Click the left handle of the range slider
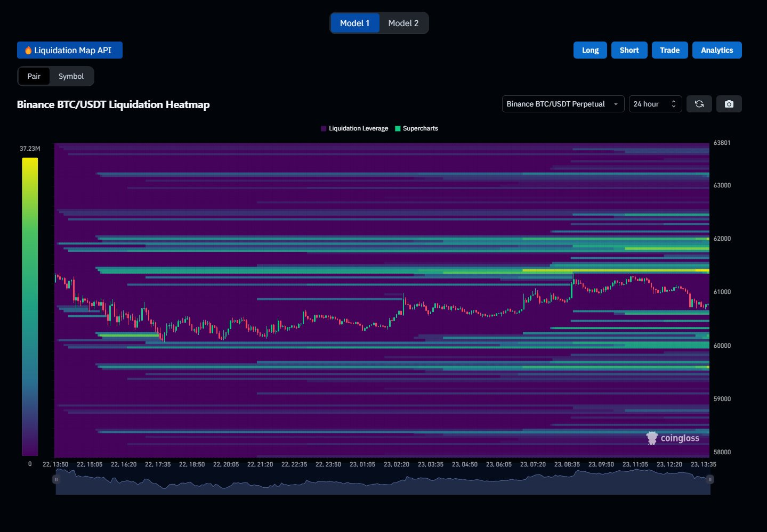Screen dimensions: 767x532 coord(56,479)
